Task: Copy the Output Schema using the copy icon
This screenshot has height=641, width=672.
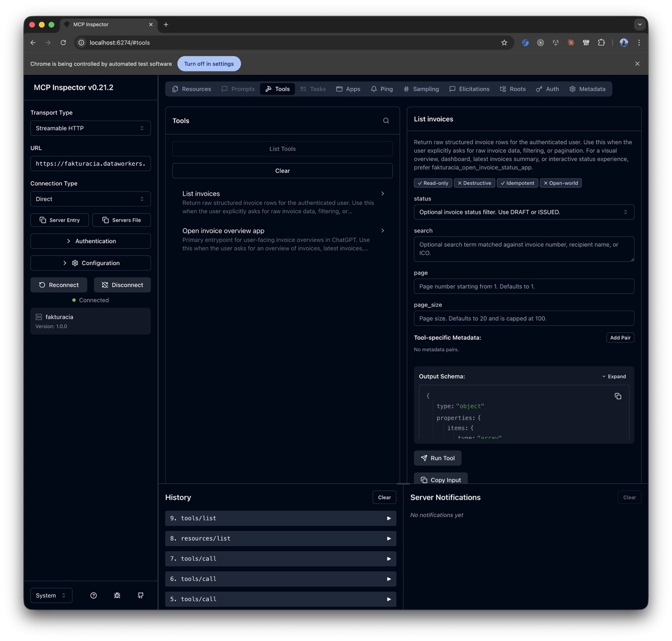Action: pos(618,396)
